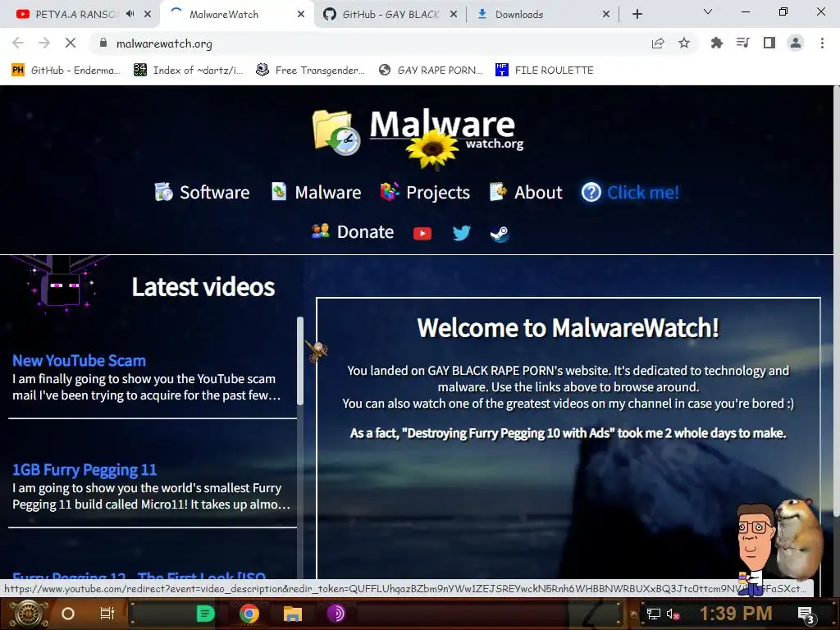Image resolution: width=840 pixels, height=630 pixels.
Task: Open the 'Free Transgender...' bookmark
Action: pyautogui.click(x=311, y=71)
